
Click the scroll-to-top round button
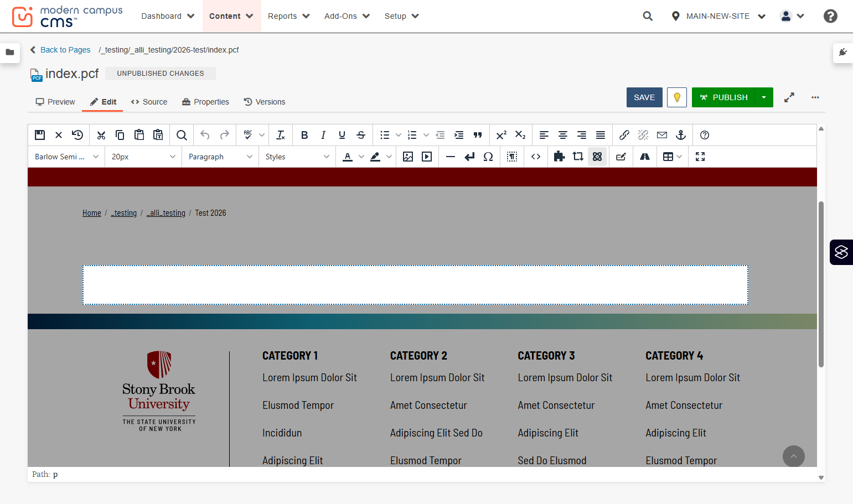[793, 456]
